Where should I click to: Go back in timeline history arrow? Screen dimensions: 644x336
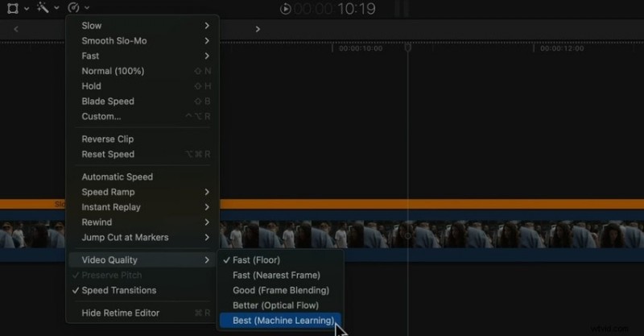[x=16, y=29]
